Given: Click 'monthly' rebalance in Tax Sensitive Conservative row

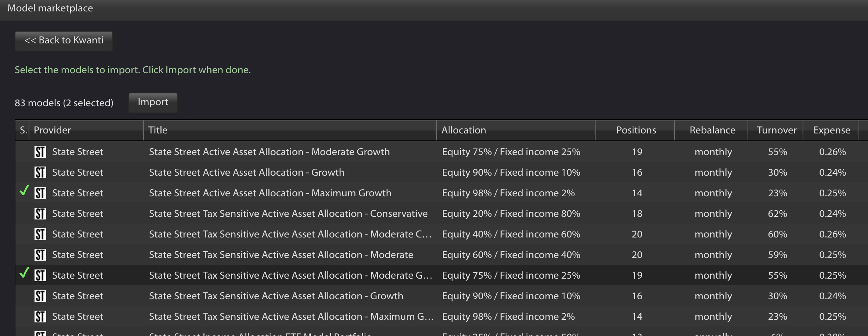Looking at the screenshot, I should pyautogui.click(x=713, y=214).
